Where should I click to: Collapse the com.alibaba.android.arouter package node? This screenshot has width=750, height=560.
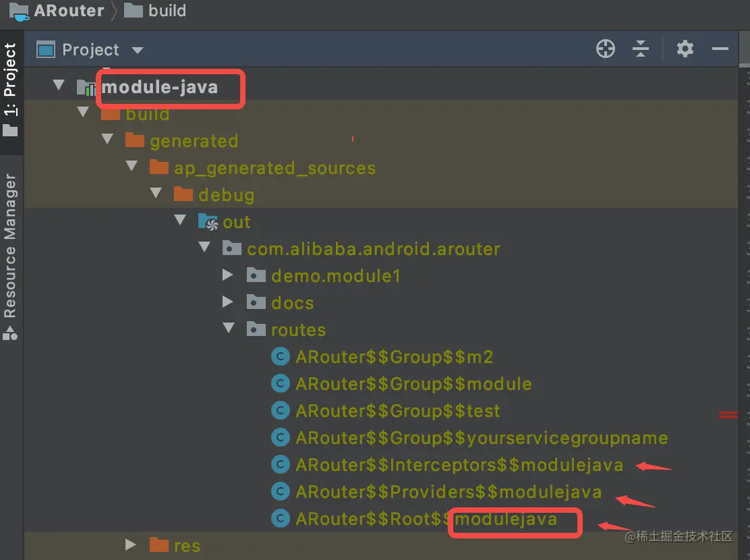click(205, 248)
